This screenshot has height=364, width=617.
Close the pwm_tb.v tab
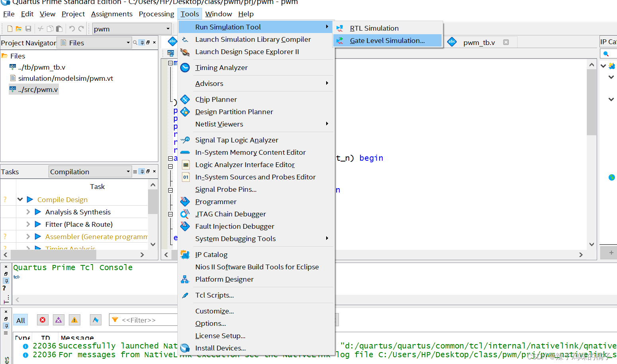pos(506,42)
